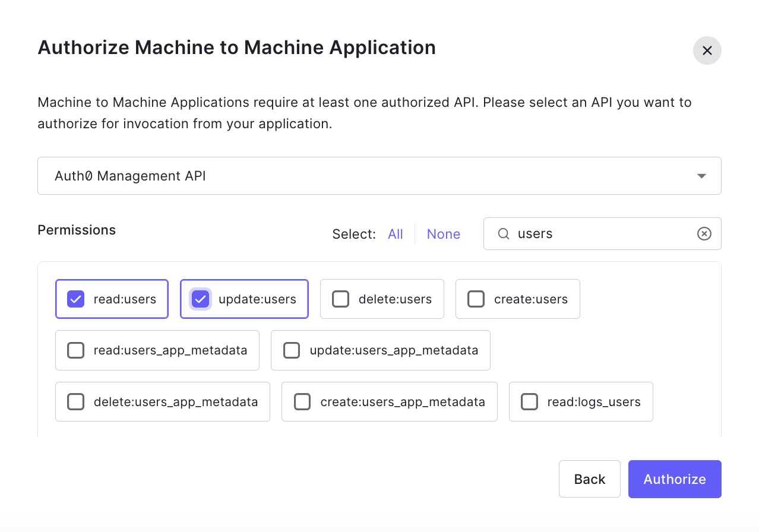The width and height of the screenshot is (759, 532).
Task: Enable the create:users permission
Action: tap(476, 299)
